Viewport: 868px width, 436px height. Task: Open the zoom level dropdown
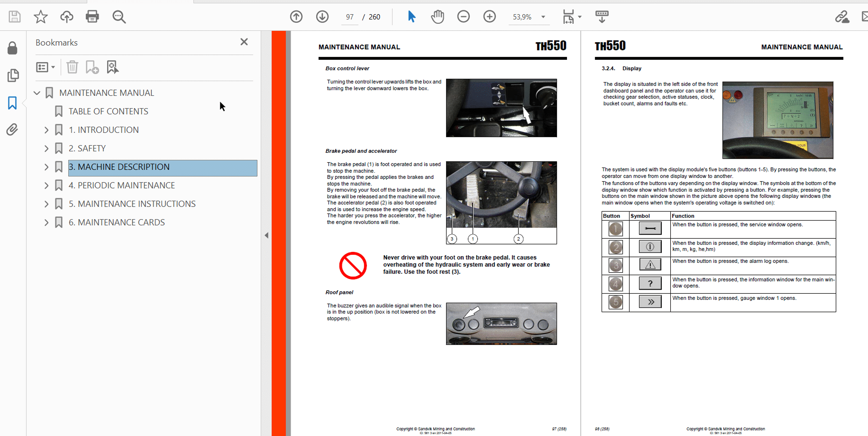tap(543, 17)
